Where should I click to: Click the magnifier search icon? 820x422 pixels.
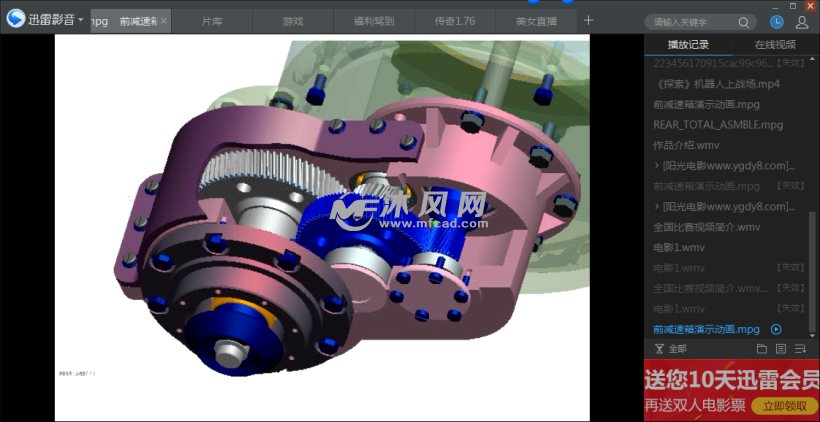[x=744, y=22]
